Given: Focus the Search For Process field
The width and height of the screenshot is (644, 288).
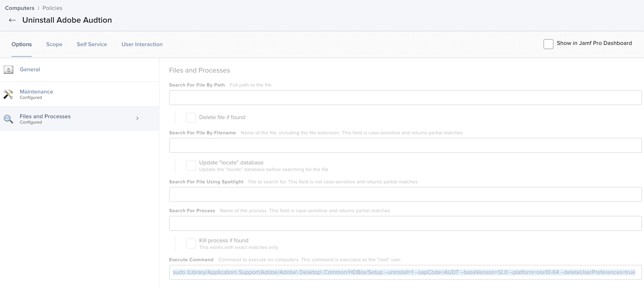Looking at the screenshot, I should pos(405,223).
